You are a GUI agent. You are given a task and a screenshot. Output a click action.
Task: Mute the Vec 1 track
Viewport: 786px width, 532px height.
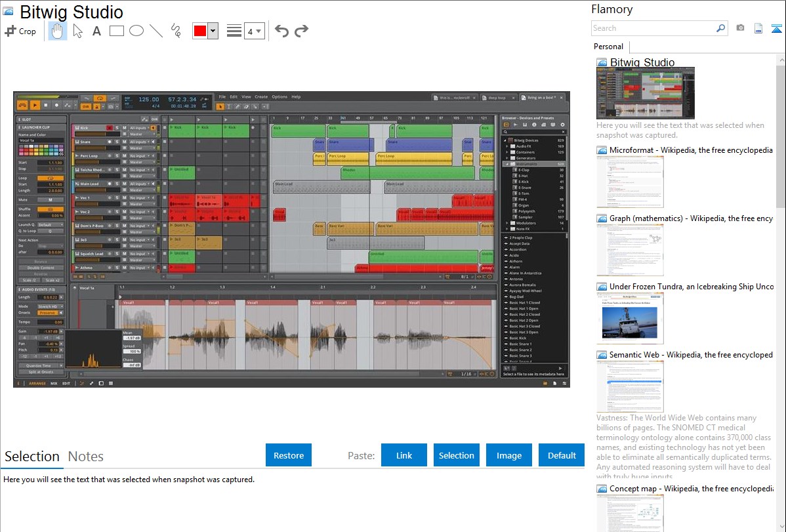click(124, 197)
